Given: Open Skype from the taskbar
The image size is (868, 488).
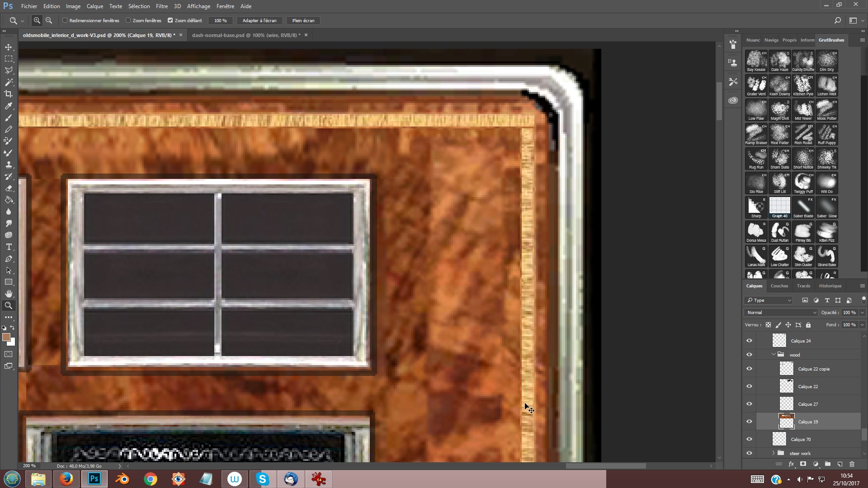Looking at the screenshot, I should point(263,479).
